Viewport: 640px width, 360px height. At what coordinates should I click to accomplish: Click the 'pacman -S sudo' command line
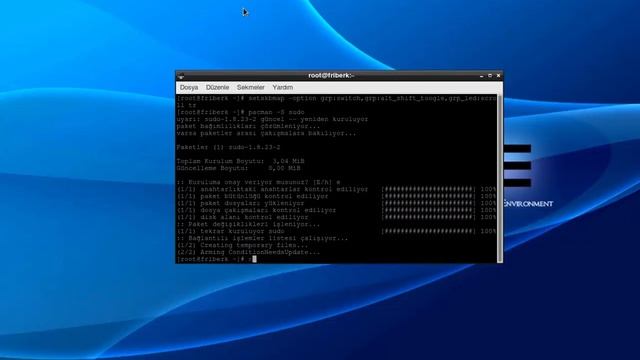240,112
